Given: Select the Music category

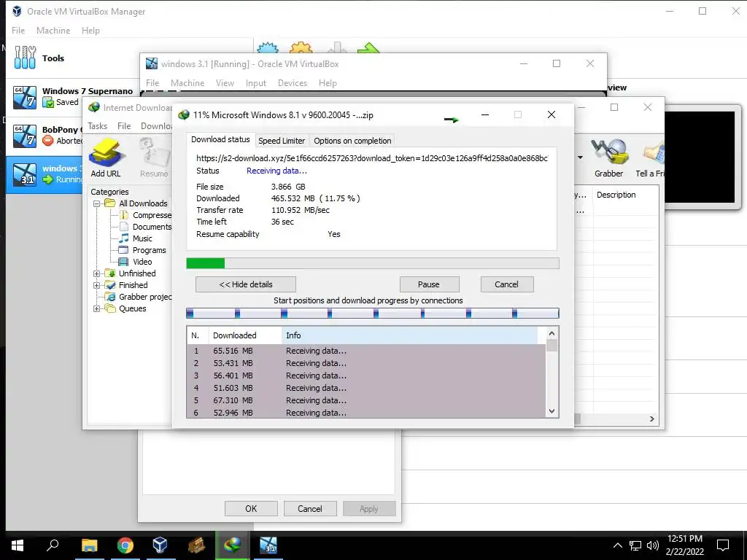Looking at the screenshot, I should (x=136, y=238).
